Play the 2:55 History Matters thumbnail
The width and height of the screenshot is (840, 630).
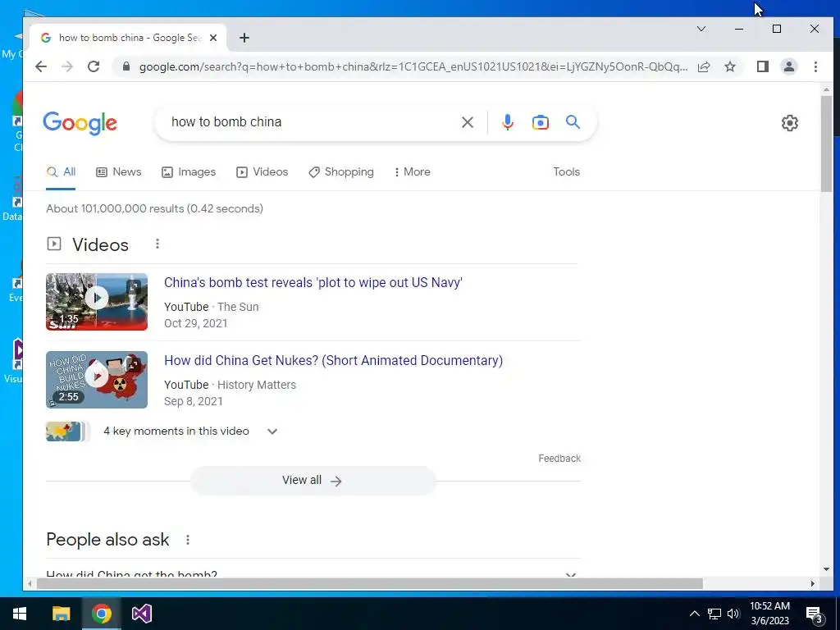click(x=97, y=380)
